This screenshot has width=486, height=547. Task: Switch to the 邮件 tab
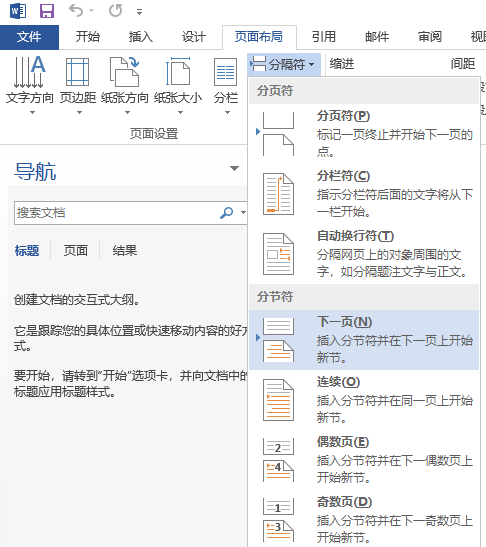pos(377,37)
